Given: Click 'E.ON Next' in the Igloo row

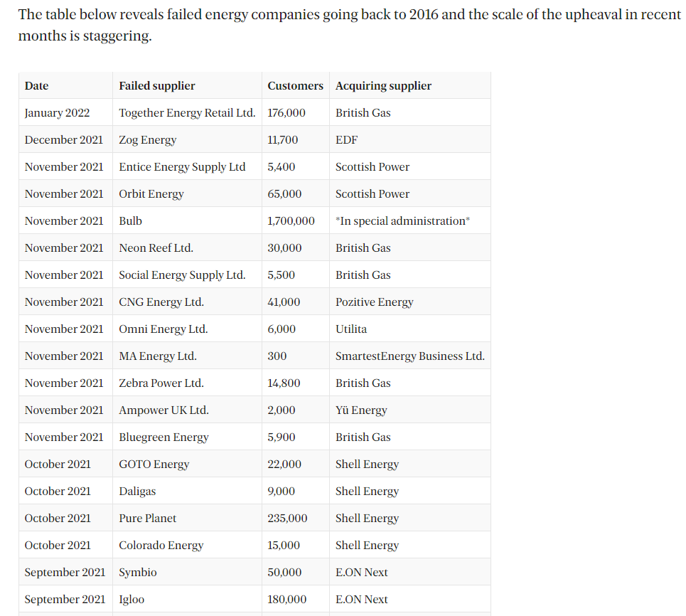Looking at the screenshot, I should [361, 600].
